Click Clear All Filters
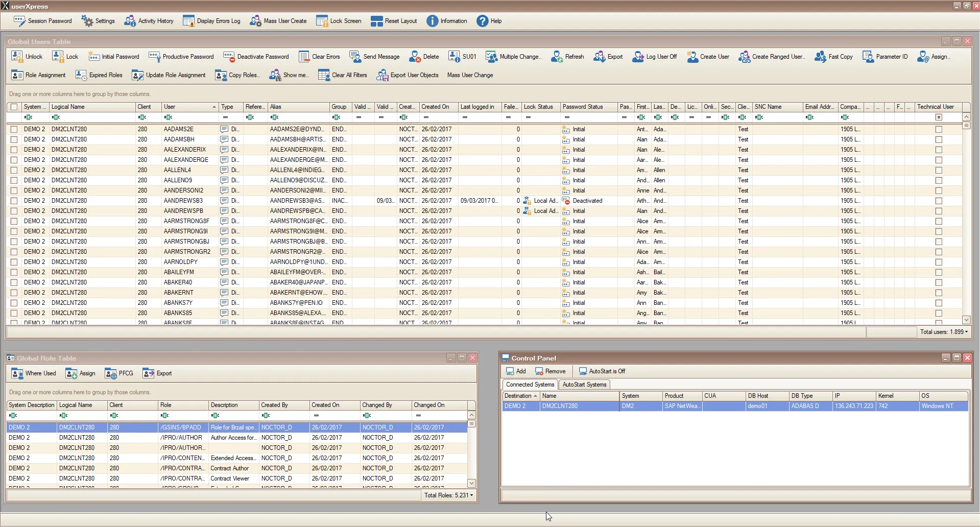 (x=343, y=75)
